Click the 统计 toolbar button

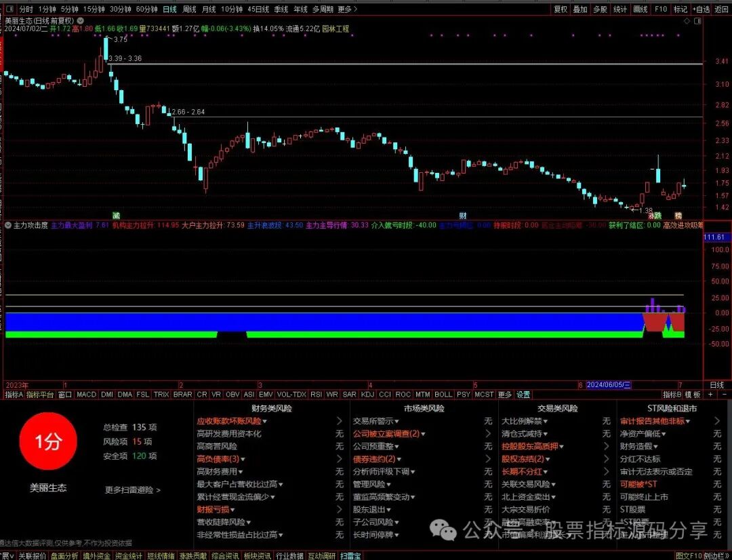coord(620,9)
